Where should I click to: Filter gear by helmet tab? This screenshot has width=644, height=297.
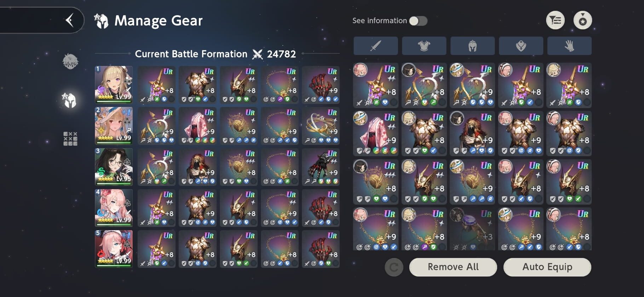(472, 46)
